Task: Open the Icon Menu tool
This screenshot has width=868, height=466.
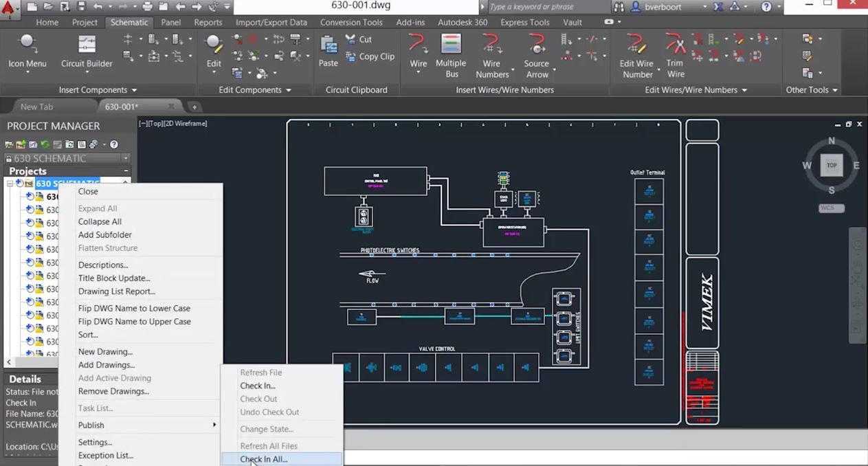Action: [x=27, y=52]
